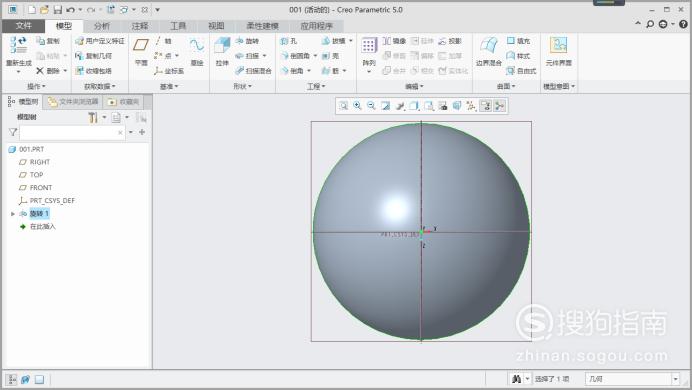Select Boundary Blend (边界混合) tool
This screenshot has height=390, width=692.
[x=489, y=52]
